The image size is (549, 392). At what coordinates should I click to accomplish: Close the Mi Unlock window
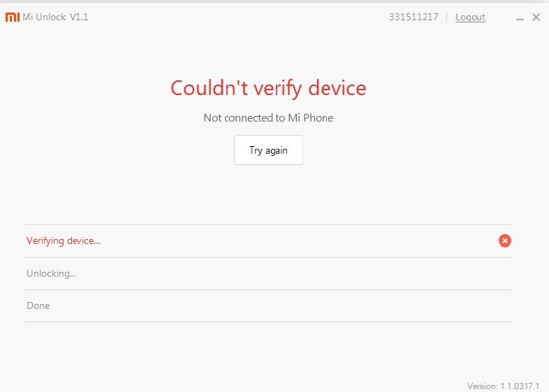tap(536, 17)
